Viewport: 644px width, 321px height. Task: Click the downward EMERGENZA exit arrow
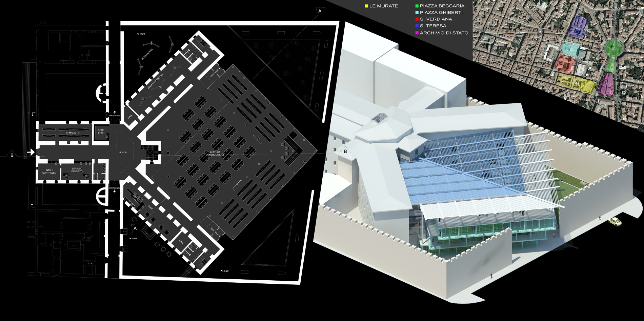115,191
